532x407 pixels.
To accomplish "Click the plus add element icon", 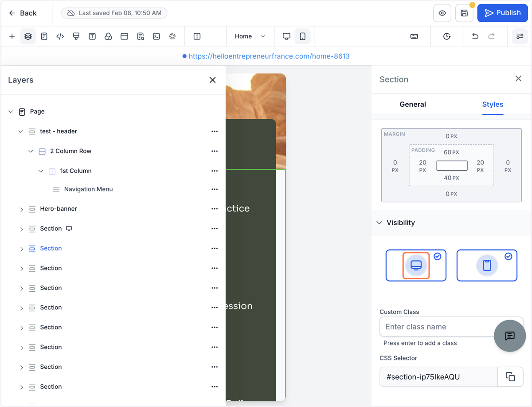I will [x=12, y=36].
